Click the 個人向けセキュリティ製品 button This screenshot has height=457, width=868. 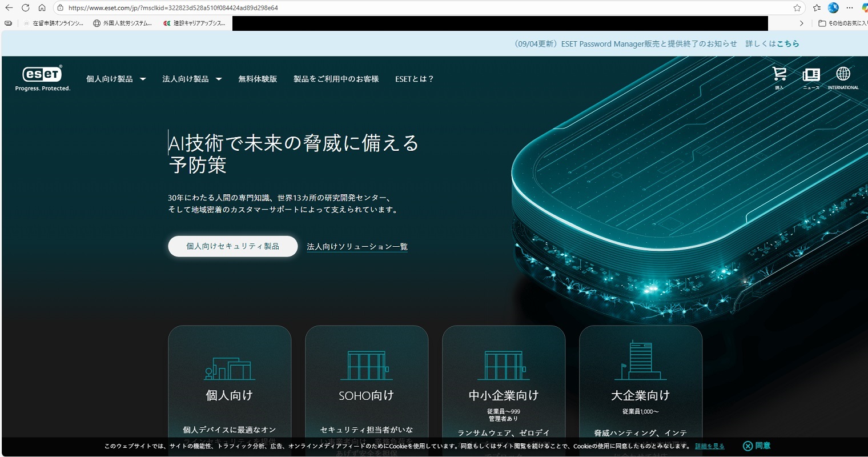pos(232,246)
